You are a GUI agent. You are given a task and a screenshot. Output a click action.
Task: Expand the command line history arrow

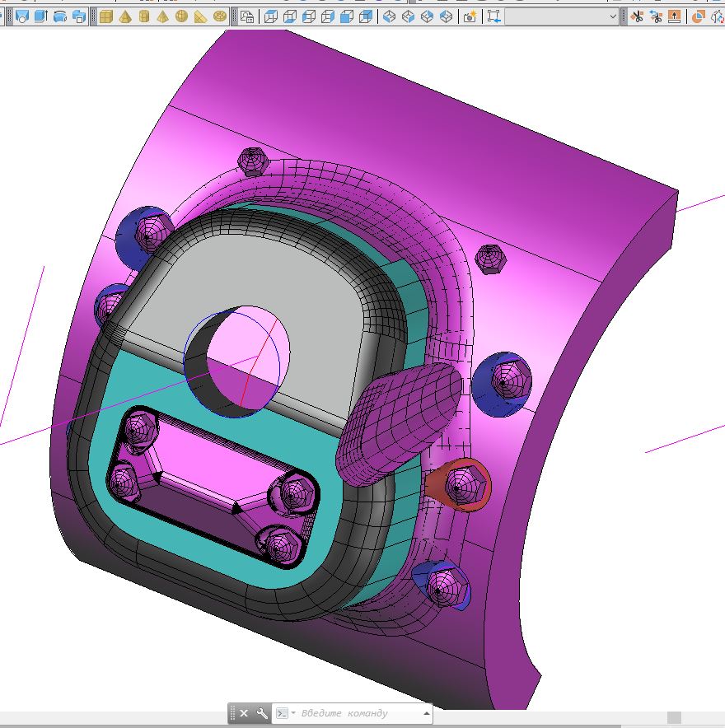click(x=427, y=712)
